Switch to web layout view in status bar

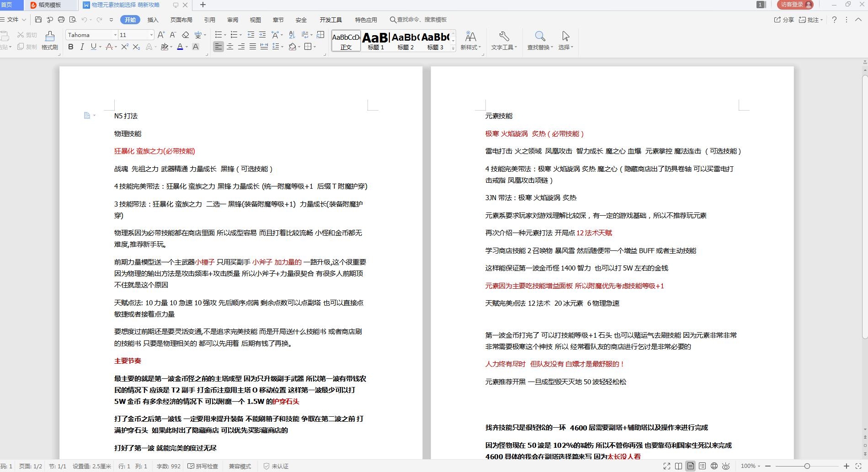point(714,466)
